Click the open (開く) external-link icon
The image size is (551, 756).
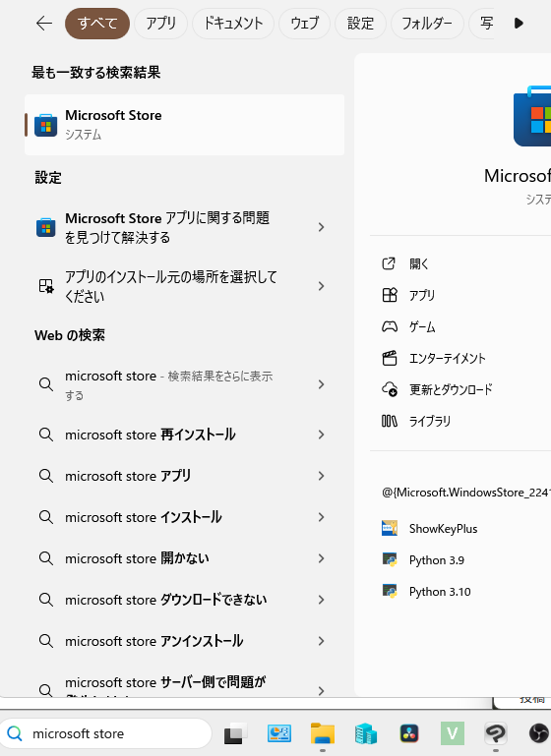389,263
